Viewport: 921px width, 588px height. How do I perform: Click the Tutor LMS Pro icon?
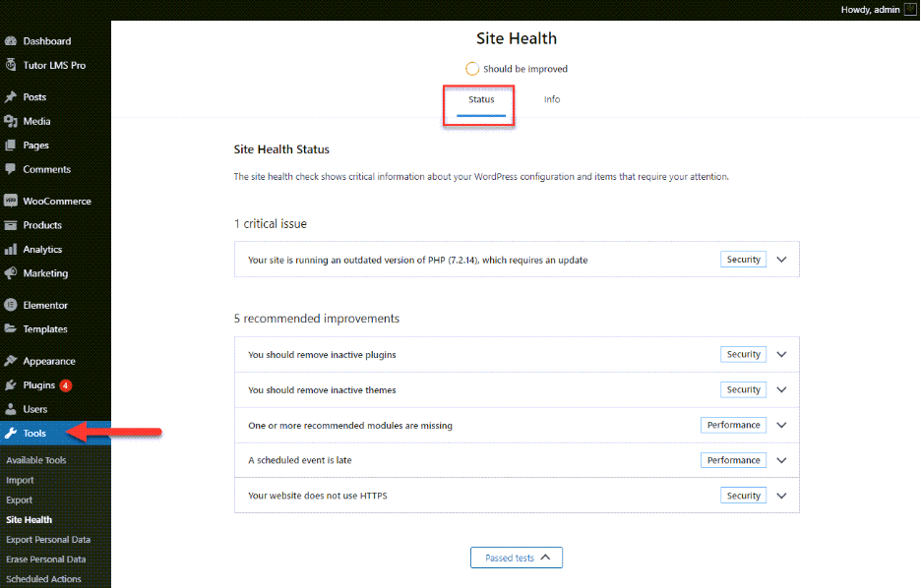point(13,65)
